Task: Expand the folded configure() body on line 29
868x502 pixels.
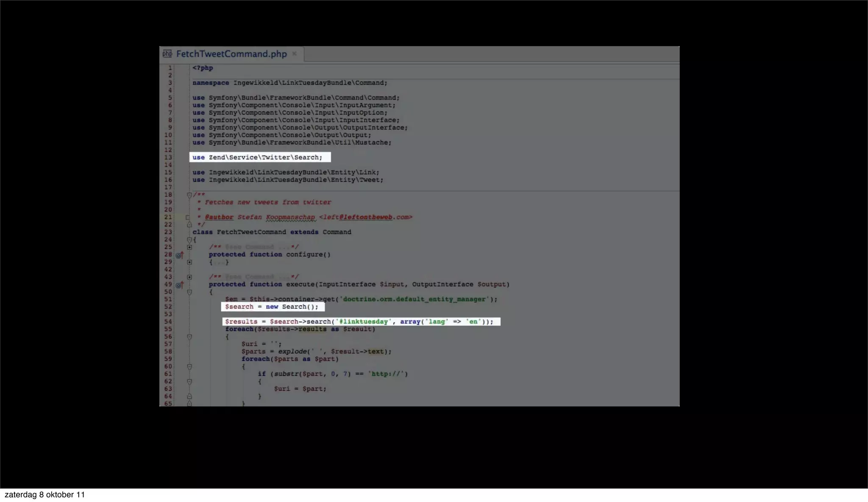Action: coord(189,262)
